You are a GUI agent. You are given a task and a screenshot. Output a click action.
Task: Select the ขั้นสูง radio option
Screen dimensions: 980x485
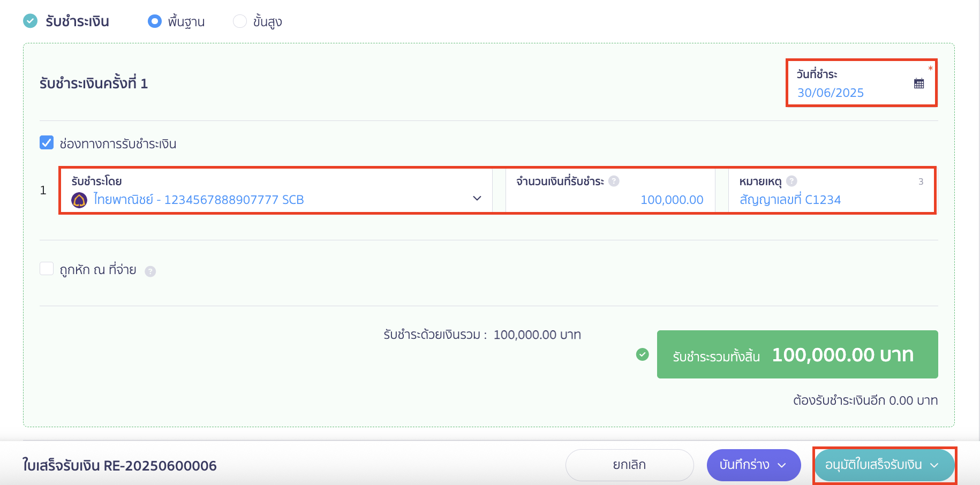[x=240, y=21]
